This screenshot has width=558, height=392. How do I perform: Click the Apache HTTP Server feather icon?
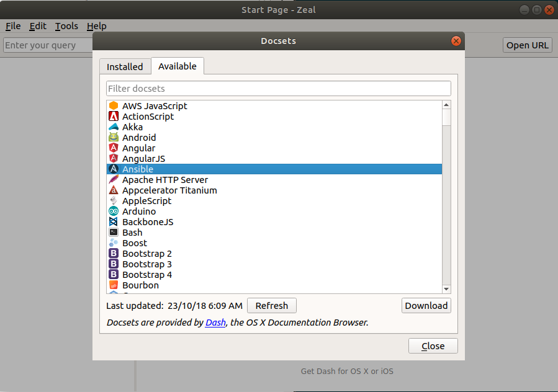point(114,180)
